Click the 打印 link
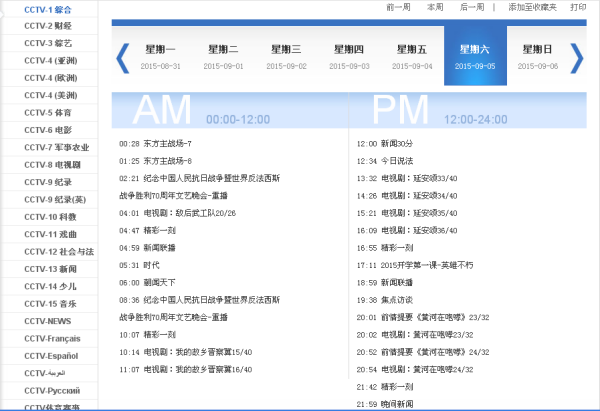 578,7
